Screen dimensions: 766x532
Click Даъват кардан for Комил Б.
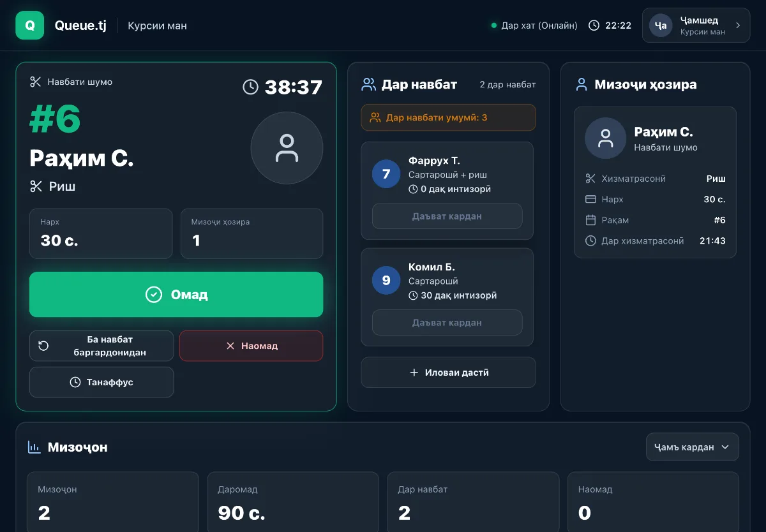447,323
